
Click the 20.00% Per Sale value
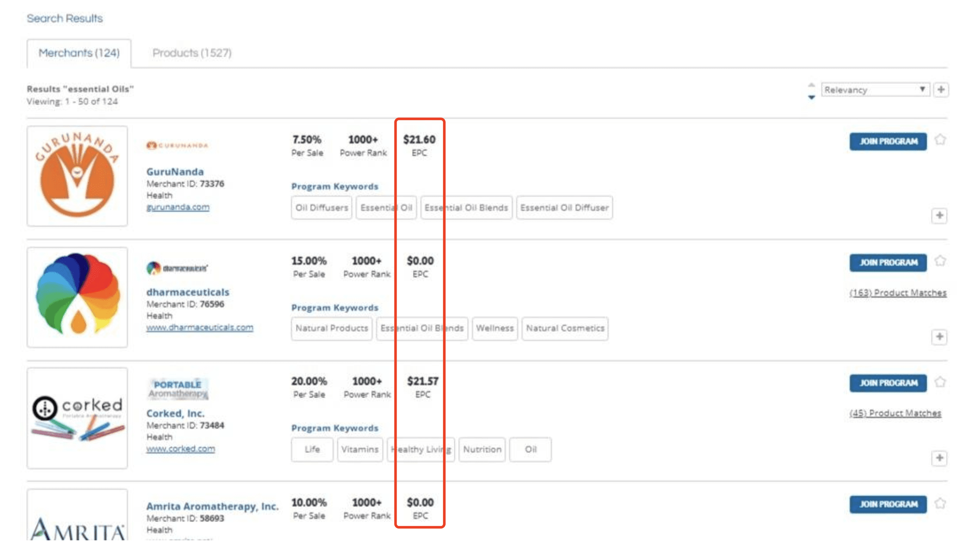309,381
